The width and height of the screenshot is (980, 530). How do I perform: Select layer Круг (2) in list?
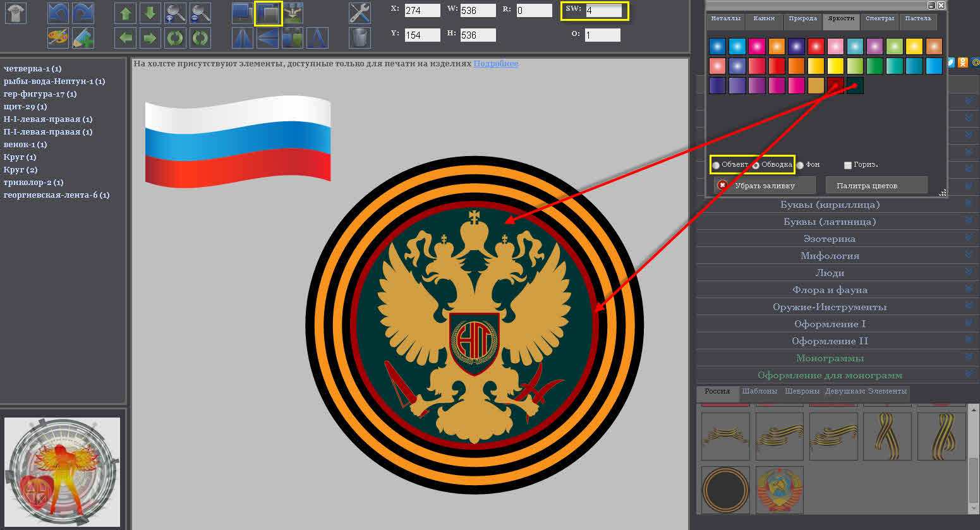tap(20, 170)
